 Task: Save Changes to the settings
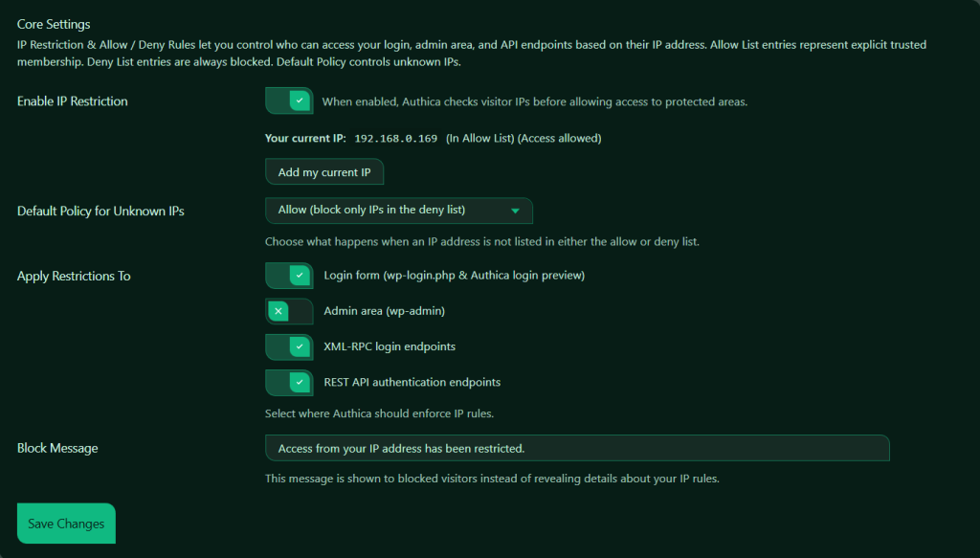[x=66, y=524]
